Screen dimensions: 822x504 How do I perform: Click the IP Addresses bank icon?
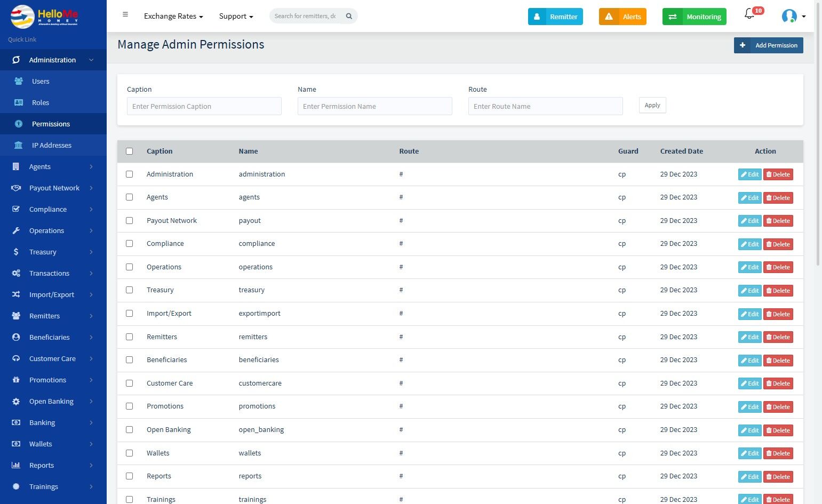point(19,145)
